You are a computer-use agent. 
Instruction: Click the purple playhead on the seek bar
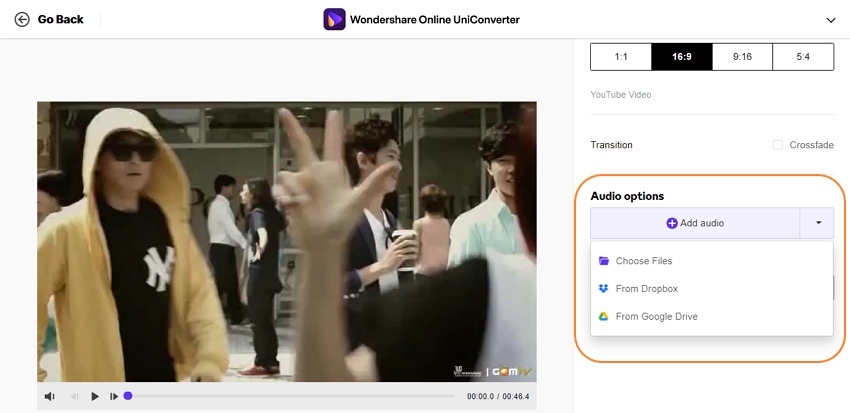click(x=128, y=396)
